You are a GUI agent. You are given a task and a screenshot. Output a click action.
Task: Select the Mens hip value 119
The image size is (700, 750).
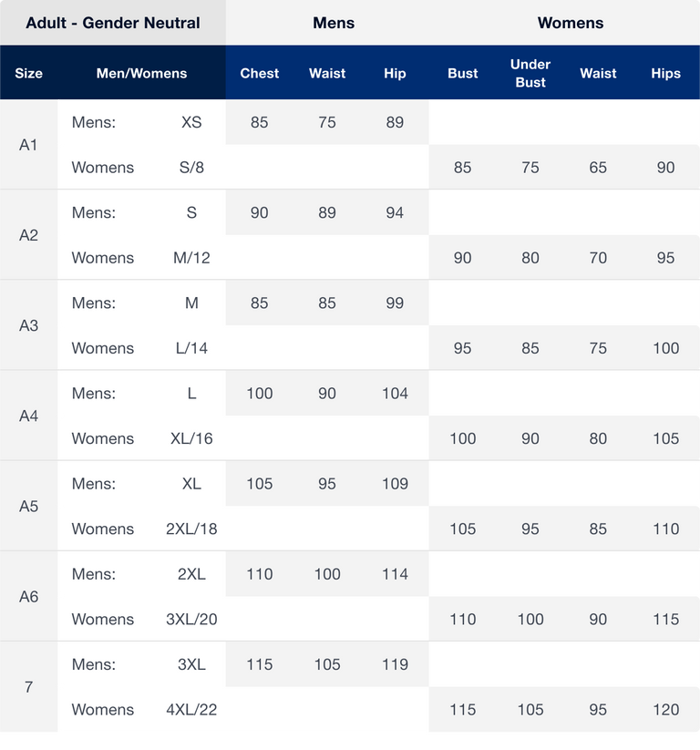tap(395, 664)
